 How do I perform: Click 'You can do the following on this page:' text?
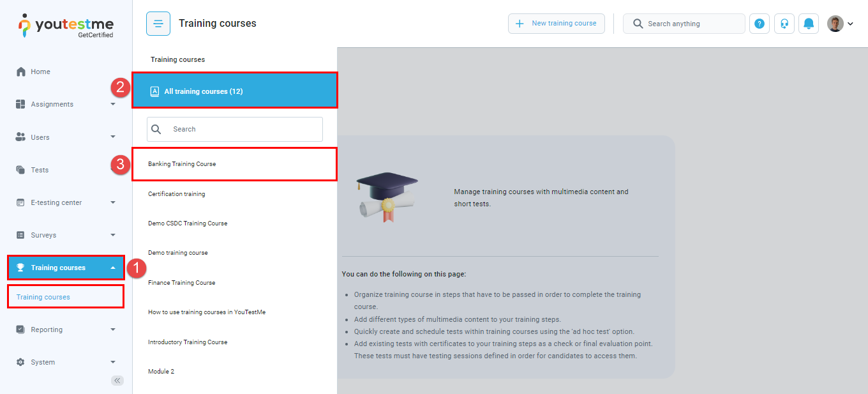[x=404, y=274]
